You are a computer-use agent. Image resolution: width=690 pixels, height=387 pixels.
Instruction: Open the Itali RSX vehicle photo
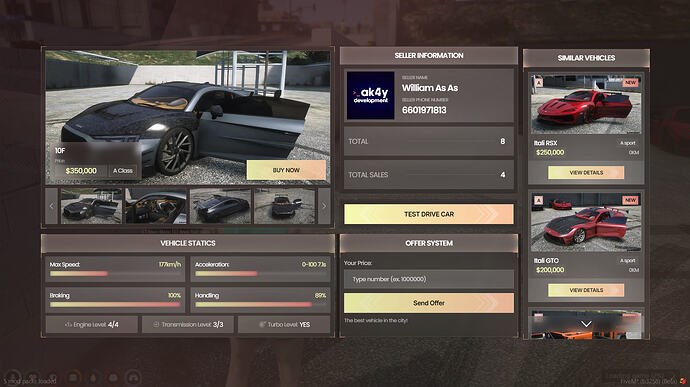586,104
